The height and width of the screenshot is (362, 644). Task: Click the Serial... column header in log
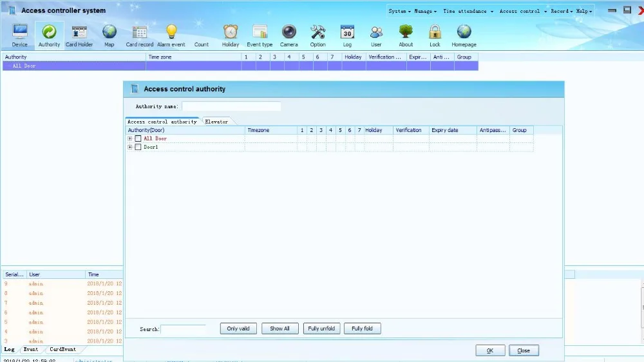click(x=14, y=274)
